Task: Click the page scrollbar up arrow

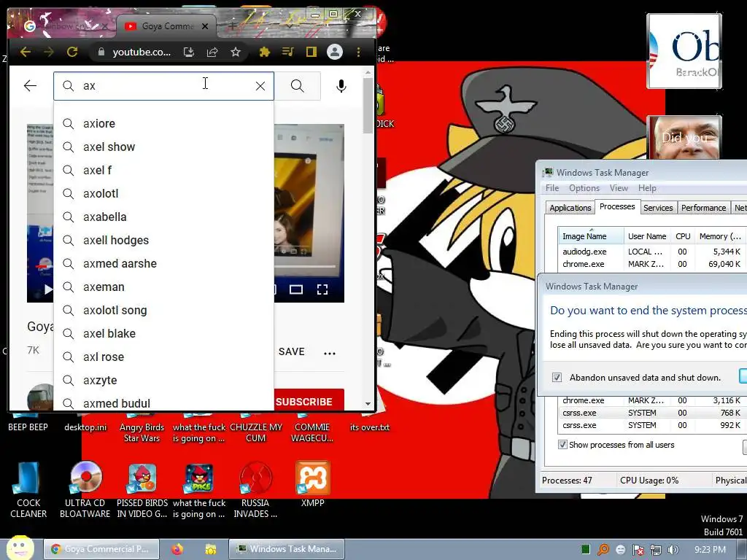Action: 368,72
